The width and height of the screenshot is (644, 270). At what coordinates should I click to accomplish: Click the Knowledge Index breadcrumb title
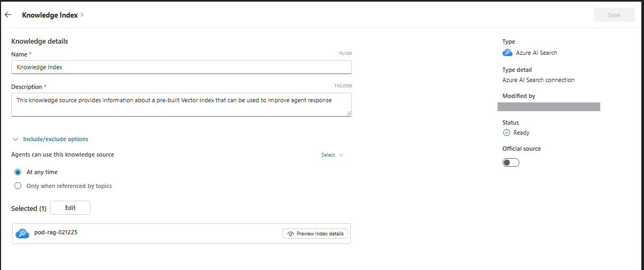click(49, 15)
